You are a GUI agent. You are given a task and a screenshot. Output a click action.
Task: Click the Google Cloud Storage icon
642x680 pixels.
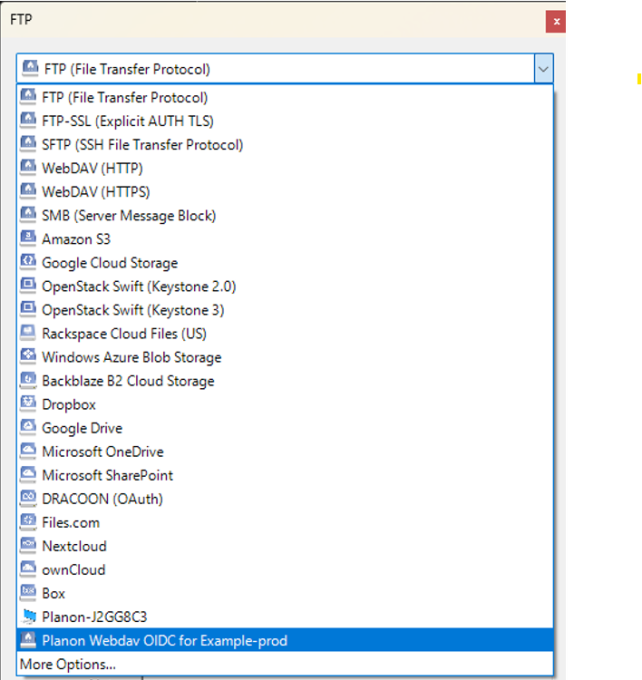(x=28, y=262)
